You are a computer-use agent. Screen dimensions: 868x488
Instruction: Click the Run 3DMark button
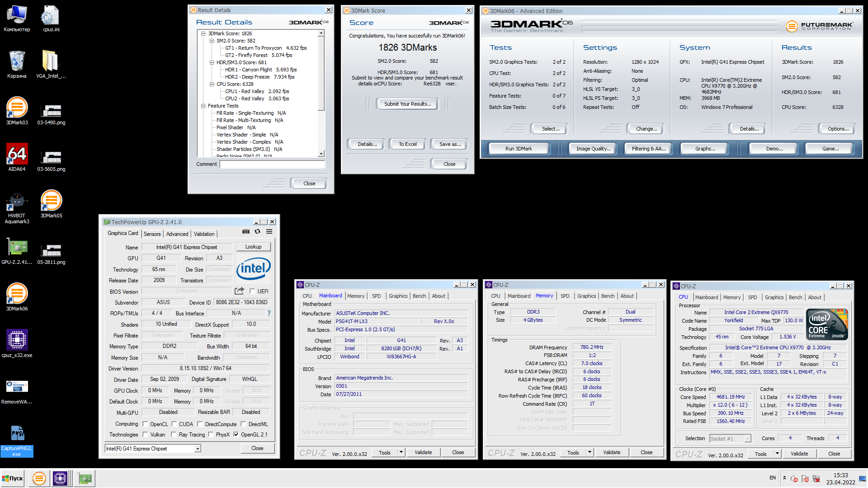(519, 149)
